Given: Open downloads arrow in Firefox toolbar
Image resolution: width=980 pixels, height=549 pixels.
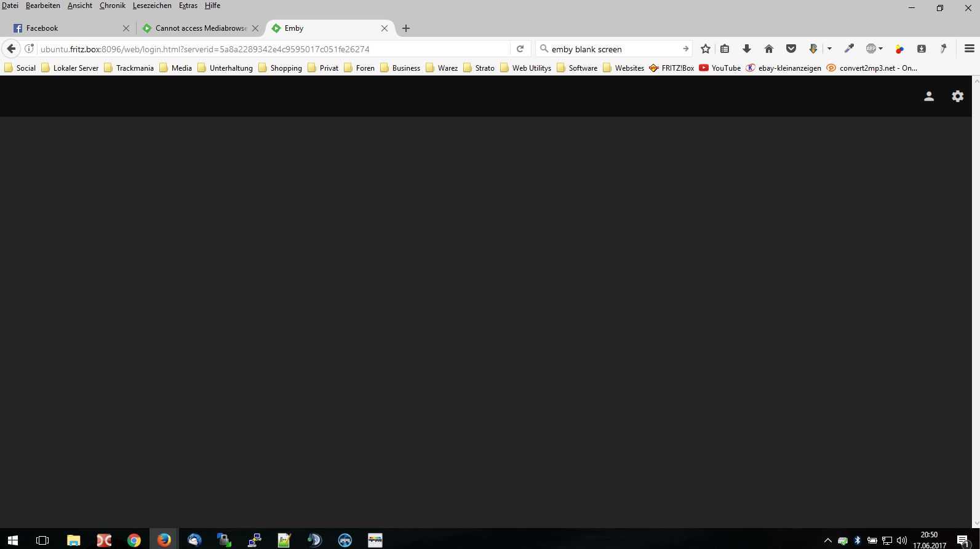Looking at the screenshot, I should (747, 49).
